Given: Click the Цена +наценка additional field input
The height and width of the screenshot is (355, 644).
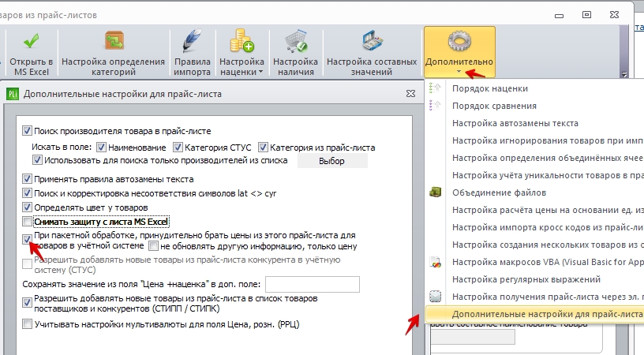Looking at the screenshot, I should tap(313, 284).
